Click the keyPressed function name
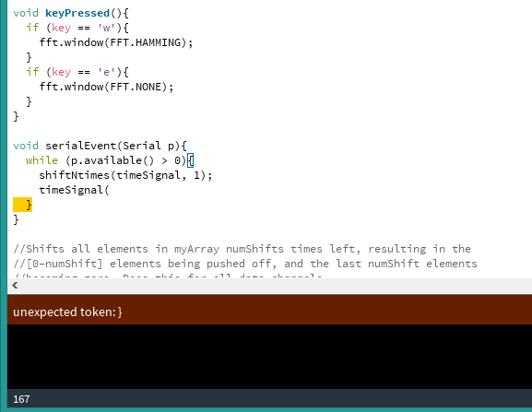Image resolution: width=532 pixels, height=412 pixels. (77, 13)
